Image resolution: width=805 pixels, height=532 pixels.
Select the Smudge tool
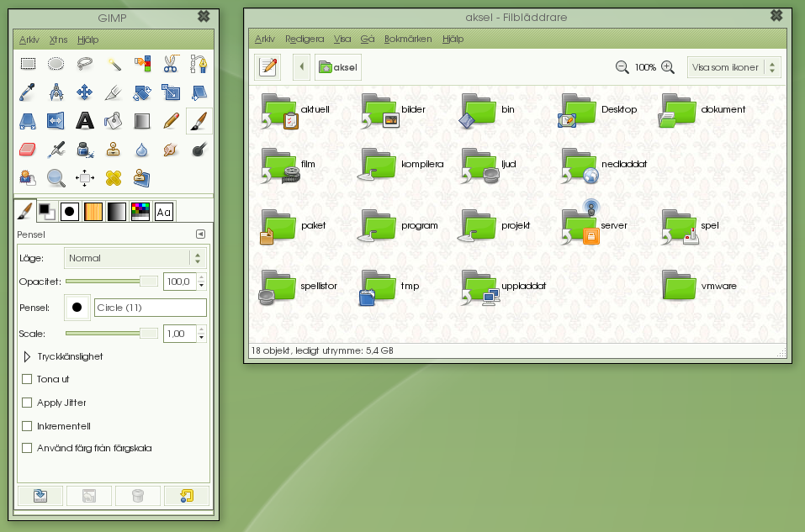171,150
